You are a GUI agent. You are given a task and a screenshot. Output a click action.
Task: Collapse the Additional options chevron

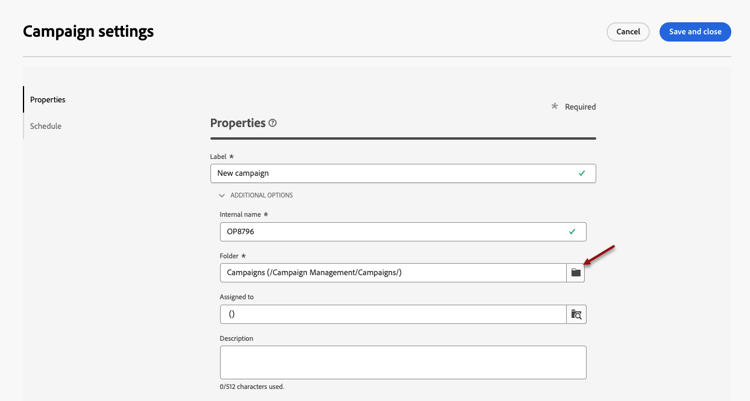(x=222, y=196)
